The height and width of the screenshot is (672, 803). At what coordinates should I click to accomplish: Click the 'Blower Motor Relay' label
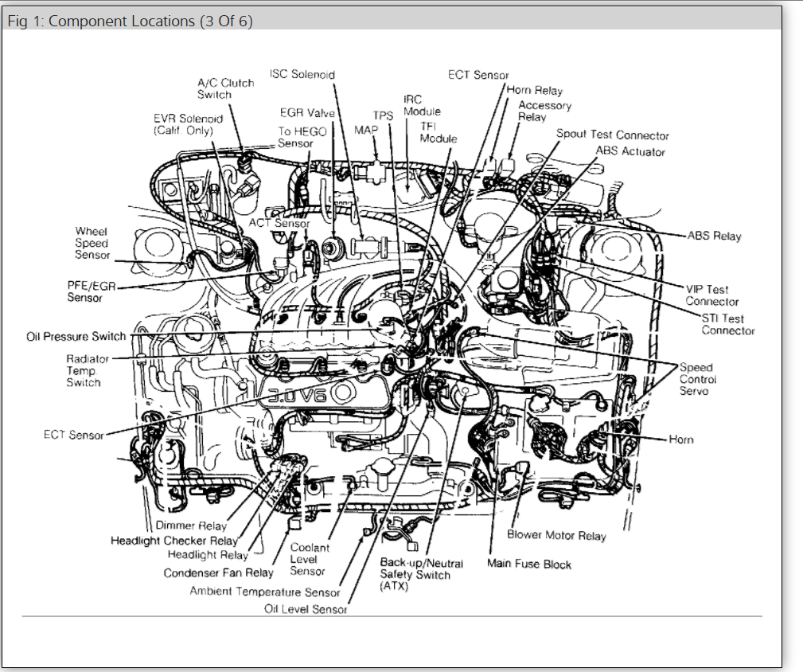(x=556, y=535)
